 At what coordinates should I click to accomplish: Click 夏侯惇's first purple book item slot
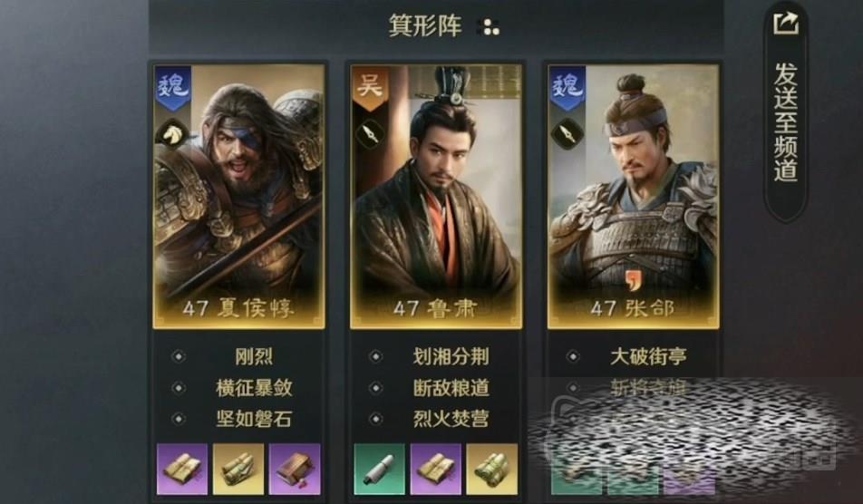pyautogui.click(x=182, y=470)
